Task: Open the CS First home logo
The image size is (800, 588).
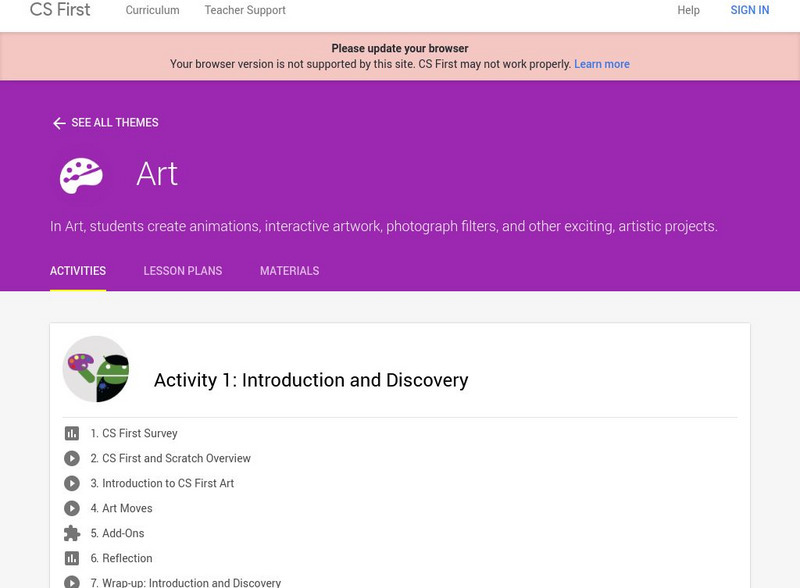Action: point(60,9)
